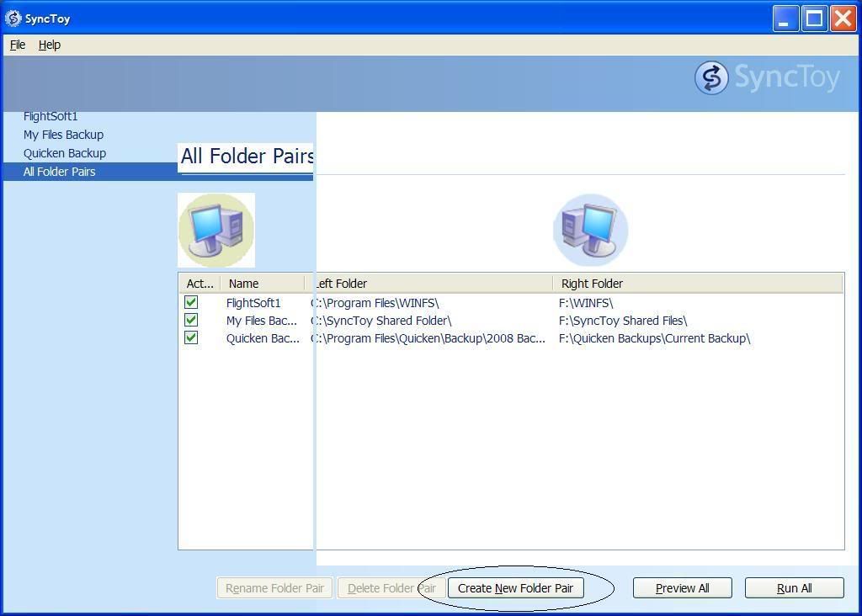Select the FlightSoft1 name in table
The image size is (862, 616).
point(253,303)
